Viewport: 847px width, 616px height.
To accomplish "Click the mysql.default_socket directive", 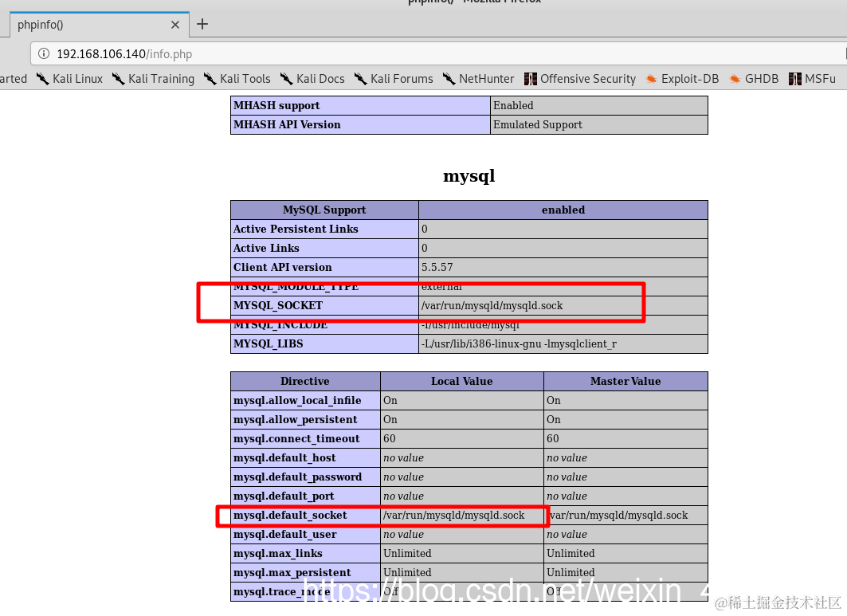I will [290, 516].
